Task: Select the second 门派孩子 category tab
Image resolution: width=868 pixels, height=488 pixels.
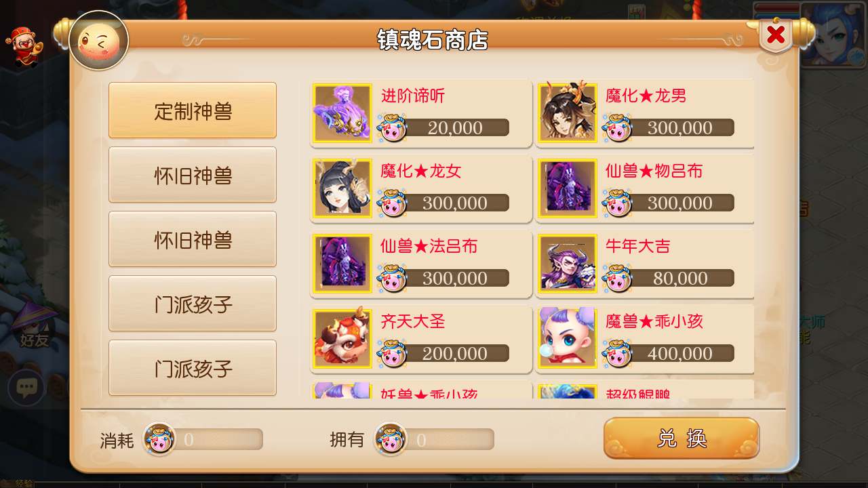Action: [193, 368]
